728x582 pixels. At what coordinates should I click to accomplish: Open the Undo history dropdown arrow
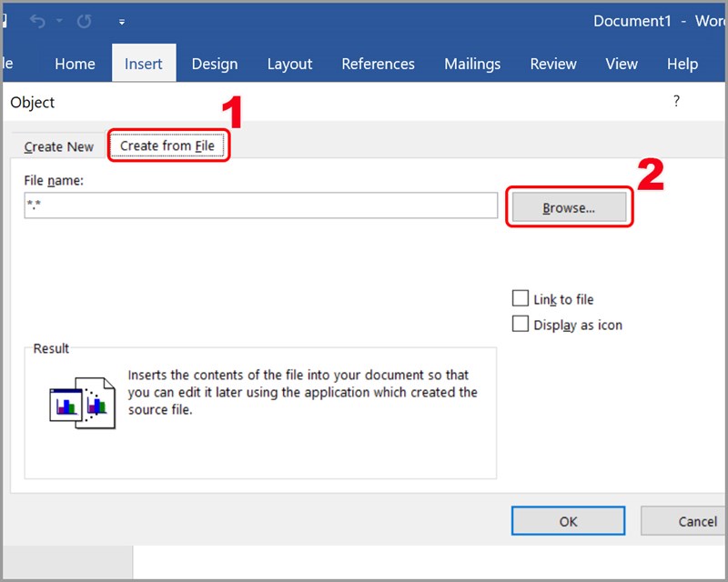(59, 21)
